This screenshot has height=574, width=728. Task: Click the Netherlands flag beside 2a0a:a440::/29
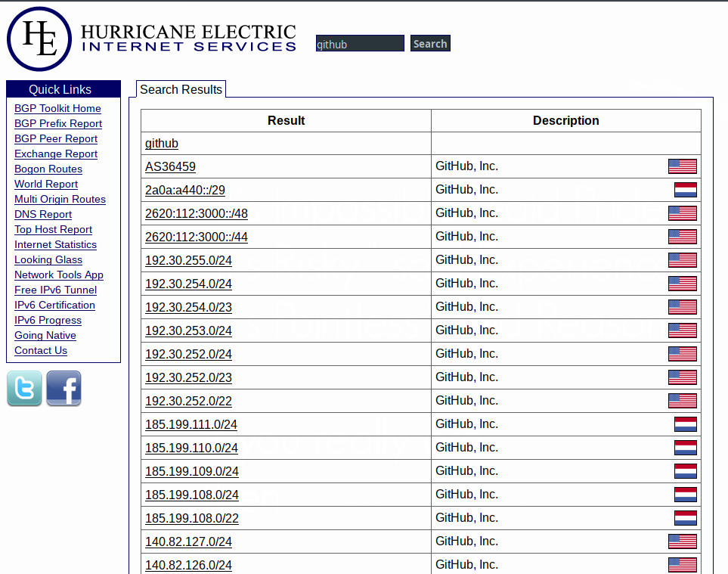click(686, 190)
